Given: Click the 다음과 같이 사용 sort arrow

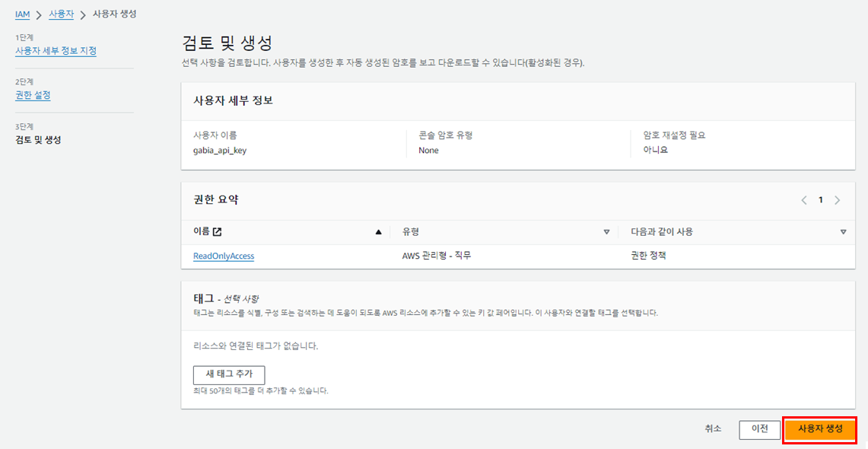Looking at the screenshot, I should tap(843, 232).
